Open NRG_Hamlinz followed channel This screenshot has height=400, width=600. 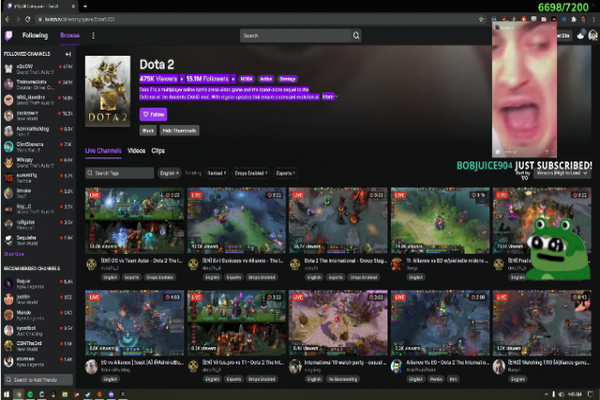pyautogui.click(x=38, y=100)
